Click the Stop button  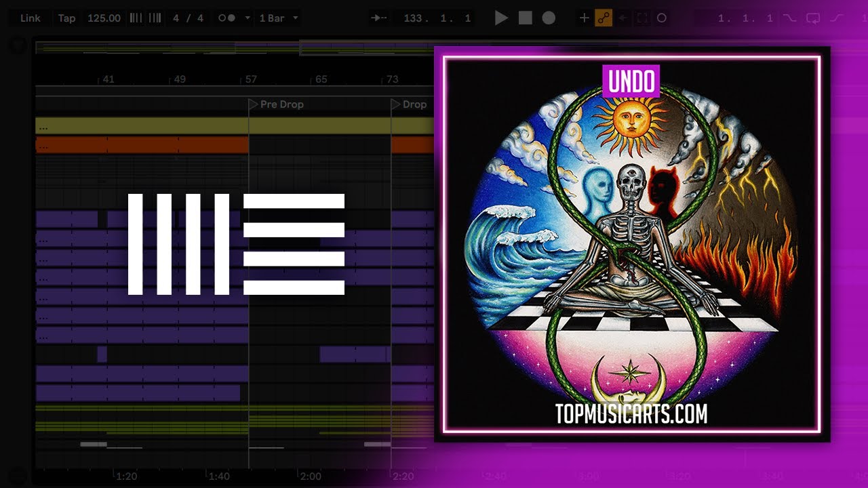526,18
